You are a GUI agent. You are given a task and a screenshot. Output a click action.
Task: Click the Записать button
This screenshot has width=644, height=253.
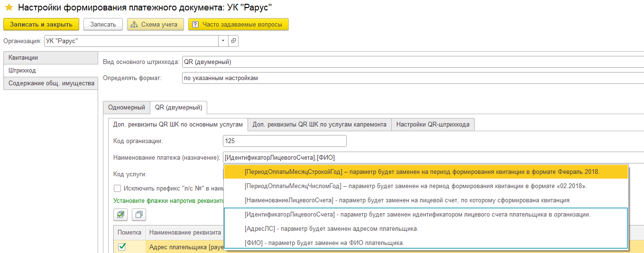coord(103,25)
